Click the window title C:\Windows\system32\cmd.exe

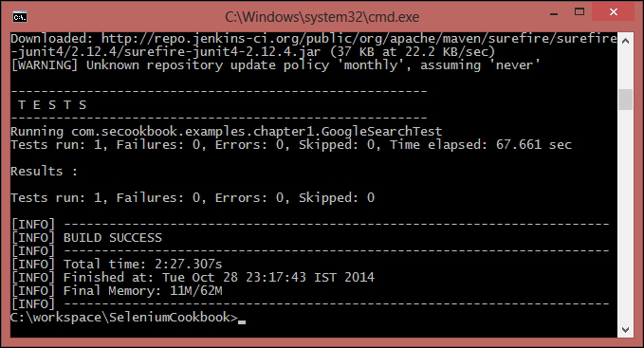[322, 17]
